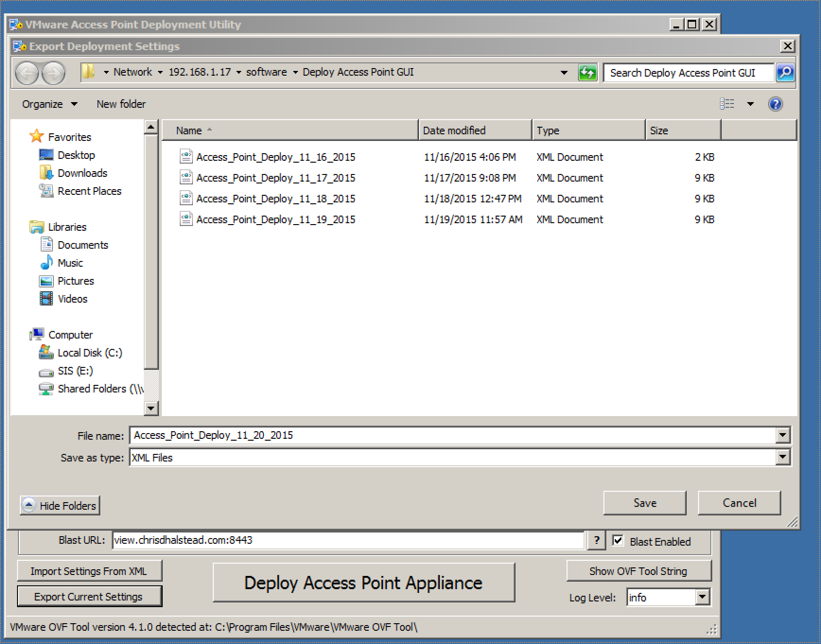
Task: Open the Save as type dropdown
Action: (783, 457)
